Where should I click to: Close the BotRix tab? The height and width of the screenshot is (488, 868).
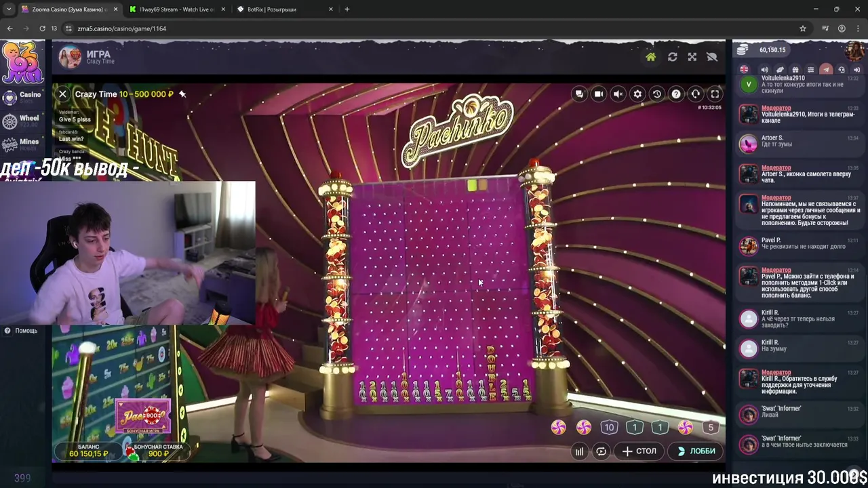pos(331,9)
